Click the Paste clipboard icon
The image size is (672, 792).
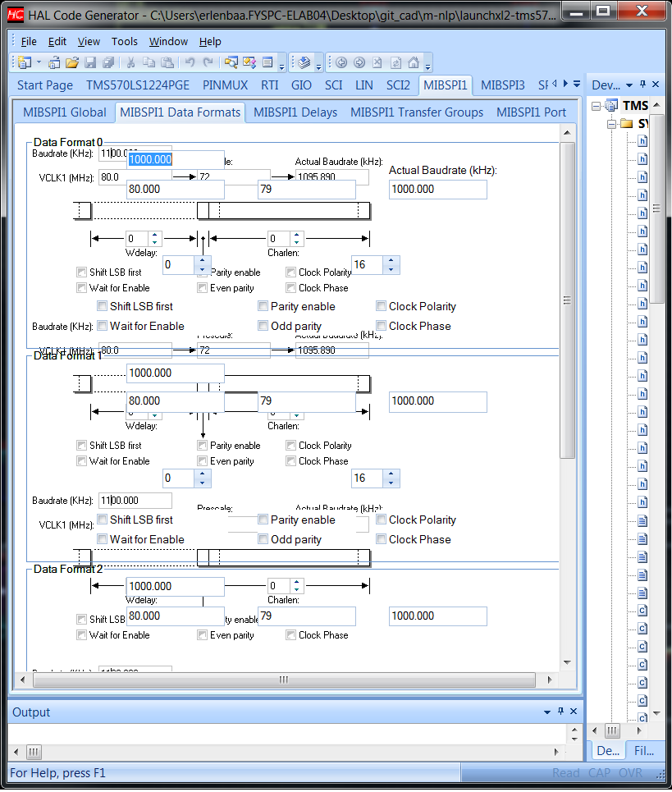point(167,62)
